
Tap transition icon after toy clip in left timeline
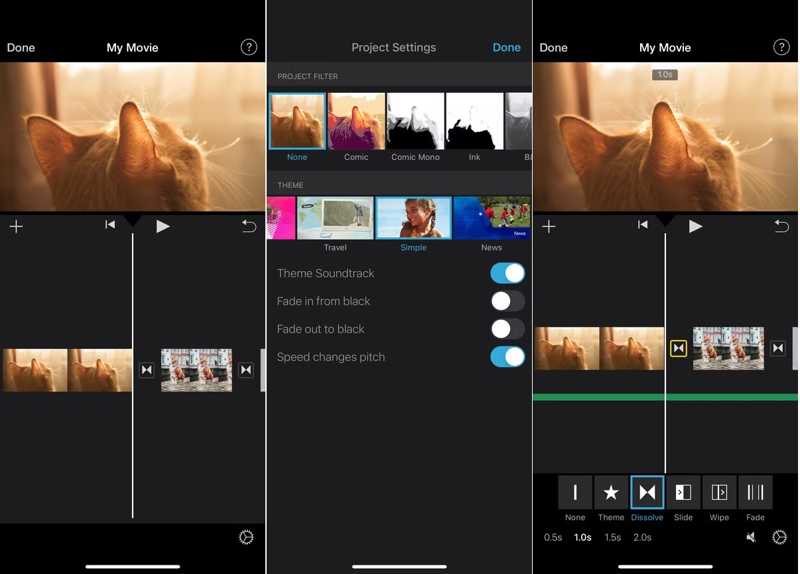pyautogui.click(x=246, y=369)
